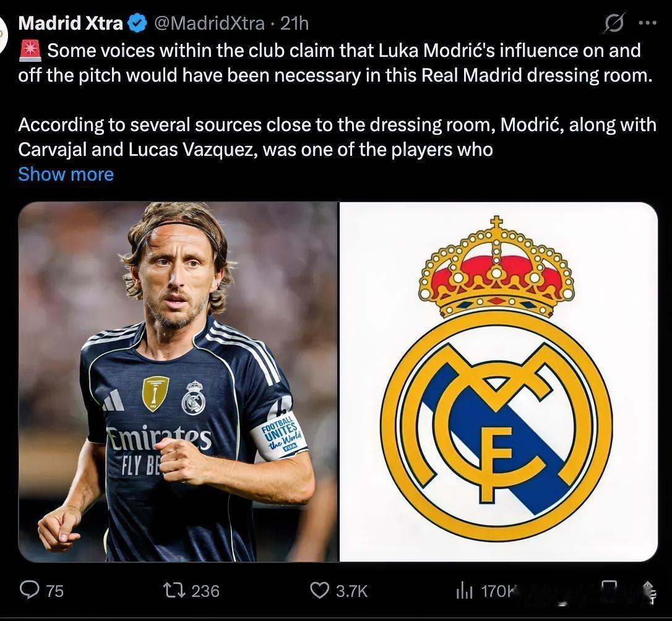
Task: Open the 21h timestamp link
Action: click(295, 24)
